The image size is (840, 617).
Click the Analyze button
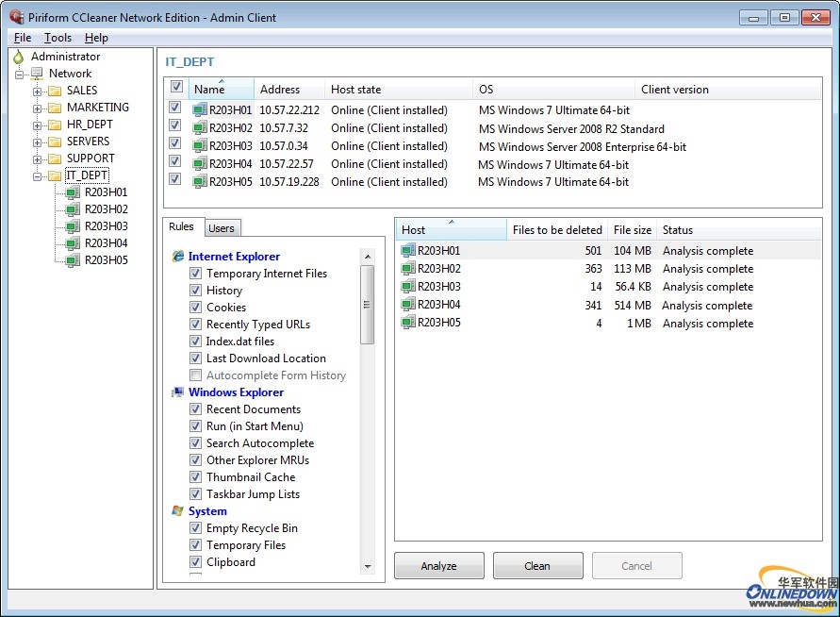(x=438, y=566)
